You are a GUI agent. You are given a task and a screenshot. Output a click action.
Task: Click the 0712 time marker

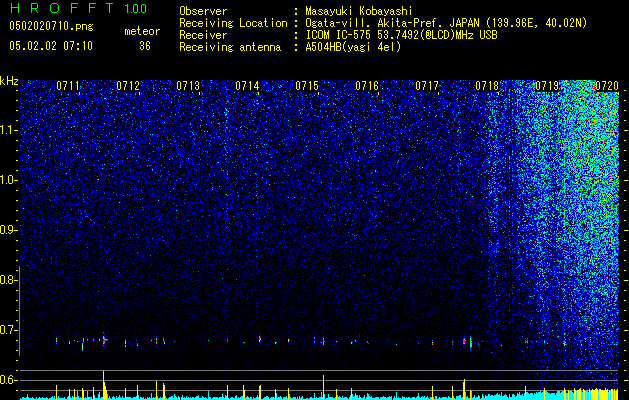pyautogui.click(x=128, y=85)
